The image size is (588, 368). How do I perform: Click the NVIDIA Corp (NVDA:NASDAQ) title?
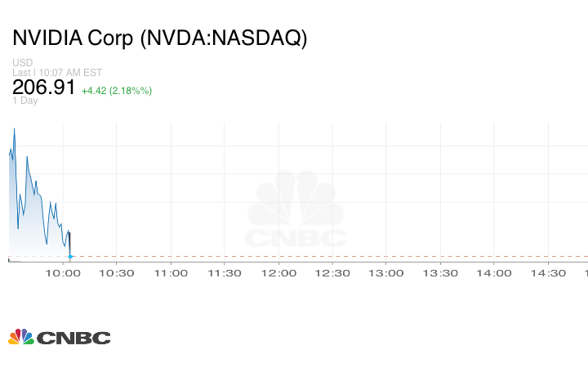click(x=160, y=38)
